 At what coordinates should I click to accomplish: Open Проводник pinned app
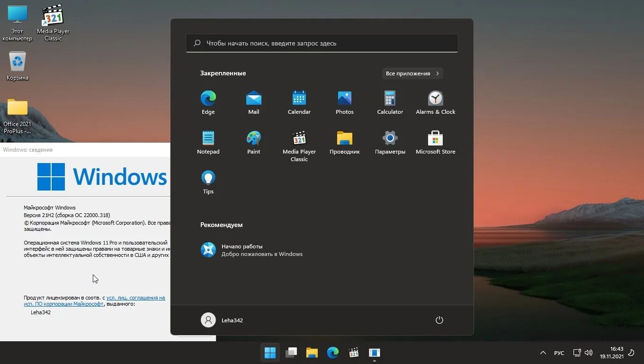345,143
